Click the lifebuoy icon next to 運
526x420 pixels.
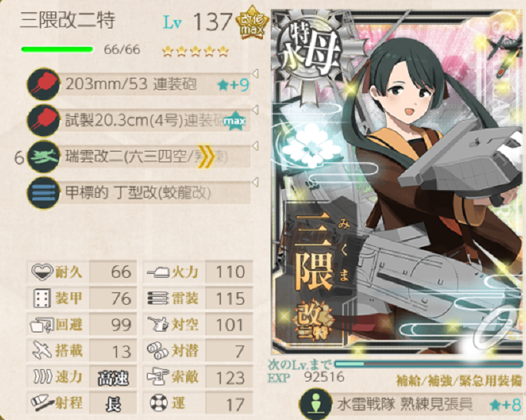tap(158, 403)
